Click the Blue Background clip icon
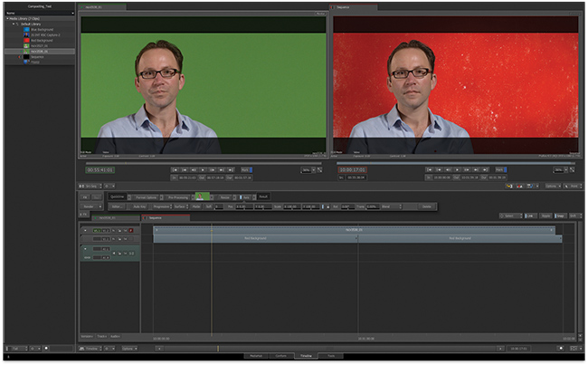Screen dimensions: 588x365 [27, 30]
